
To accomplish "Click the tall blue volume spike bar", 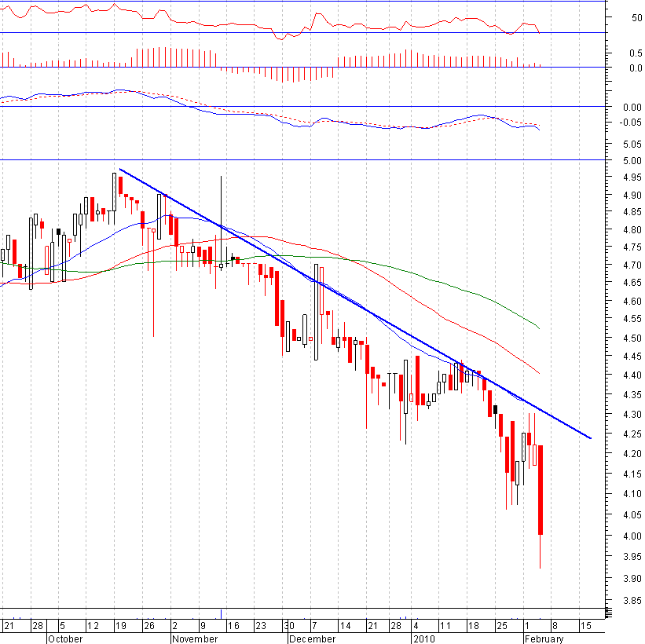I will tap(222, 614).
